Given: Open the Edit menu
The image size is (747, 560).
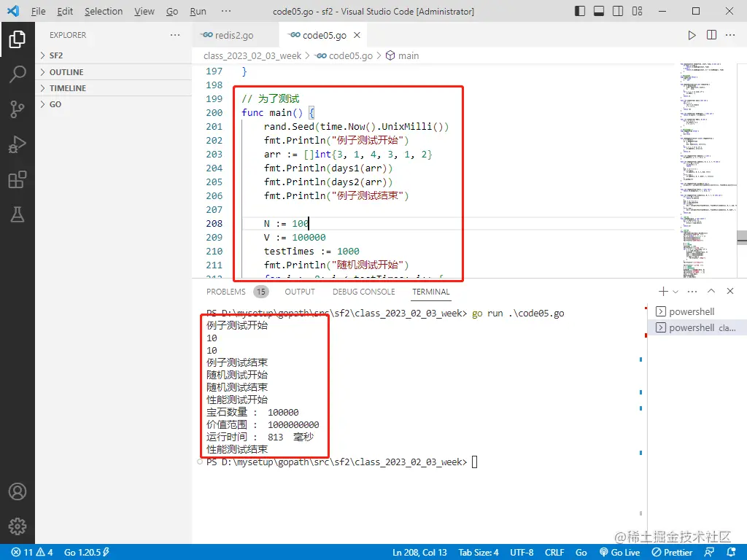Looking at the screenshot, I should click(65, 11).
